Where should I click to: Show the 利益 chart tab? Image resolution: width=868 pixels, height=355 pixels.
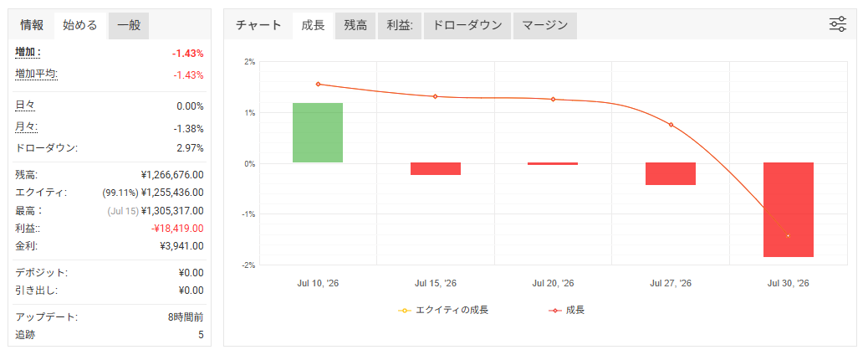(400, 25)
